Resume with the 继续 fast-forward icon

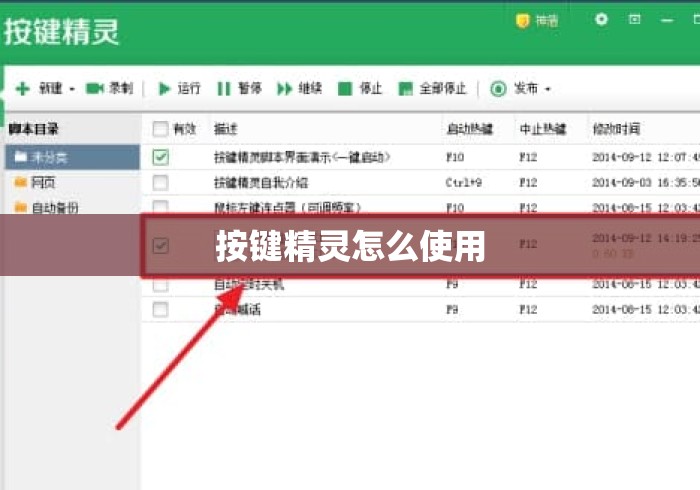[285, 89]
